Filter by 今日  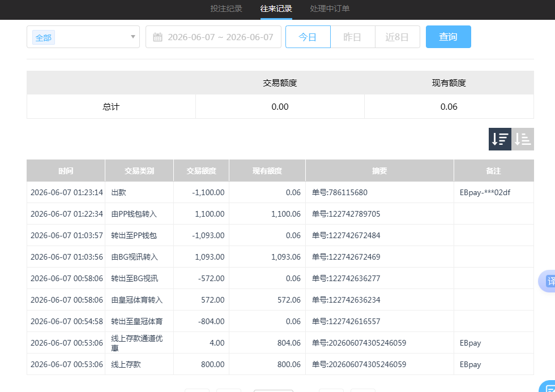pyautogui.click(x=308, y=37)
